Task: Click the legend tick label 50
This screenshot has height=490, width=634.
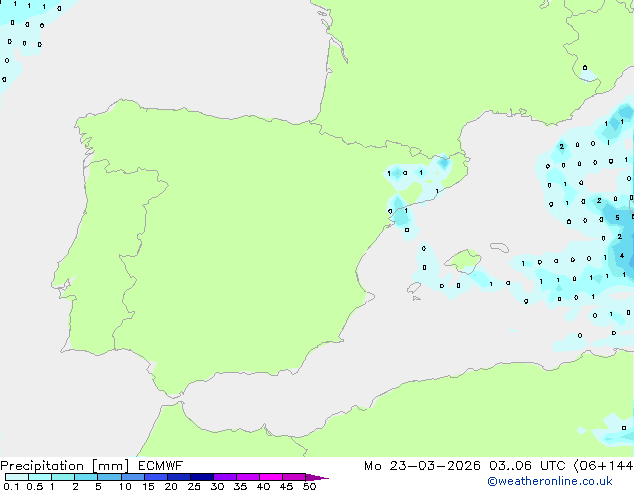Action: [x=310, y=486]
